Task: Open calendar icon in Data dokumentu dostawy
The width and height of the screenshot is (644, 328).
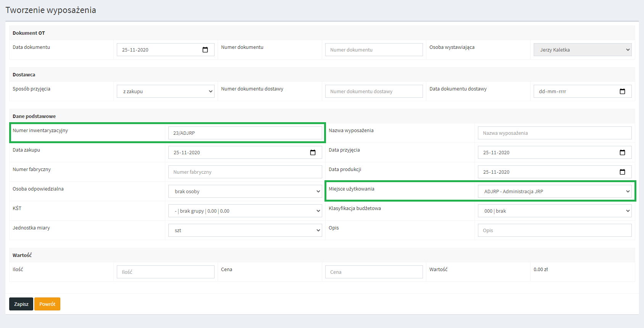Action: (x=622, y=92)
